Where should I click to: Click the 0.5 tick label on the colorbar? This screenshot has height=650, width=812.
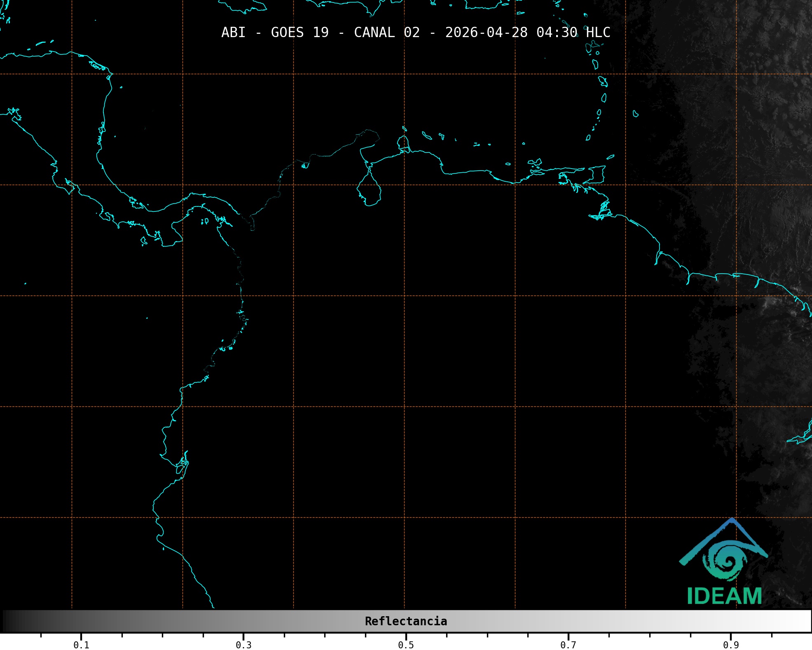point(406,645)
